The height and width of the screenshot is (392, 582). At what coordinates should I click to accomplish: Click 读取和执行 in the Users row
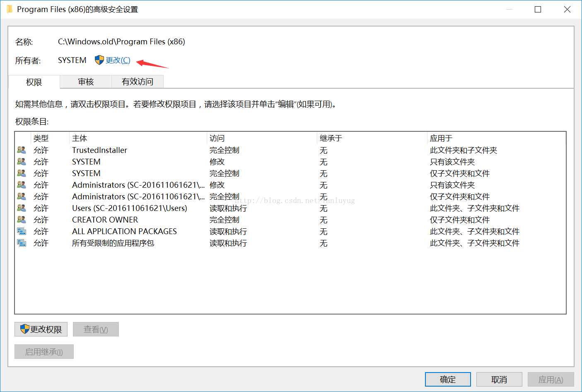coord(228,208)
